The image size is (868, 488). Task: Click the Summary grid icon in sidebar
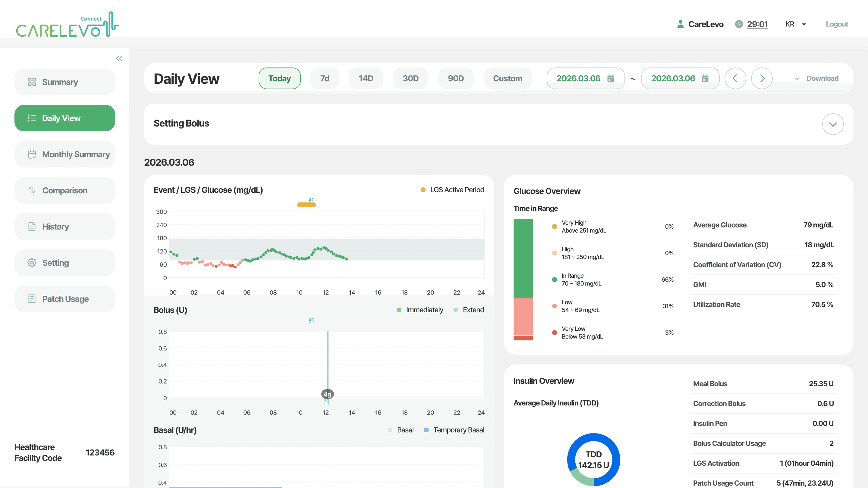pyautogui.click(x=32, y=82)
